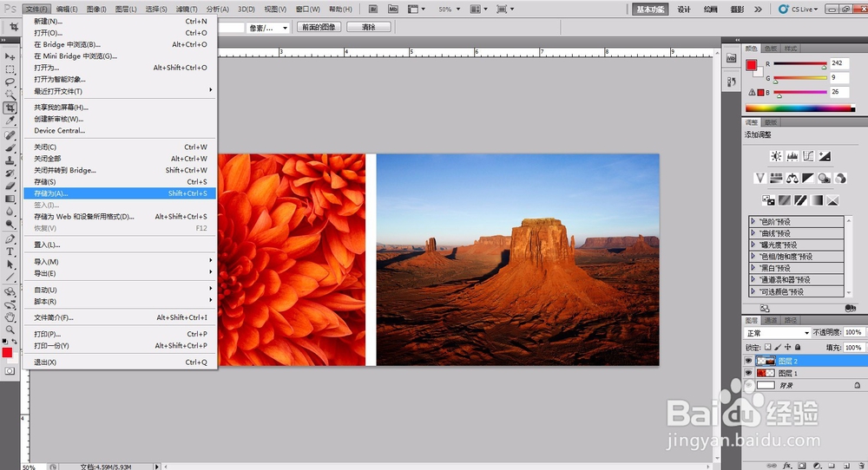Reset default foreground/background colors
868x470 pixels.
[5, 343]
